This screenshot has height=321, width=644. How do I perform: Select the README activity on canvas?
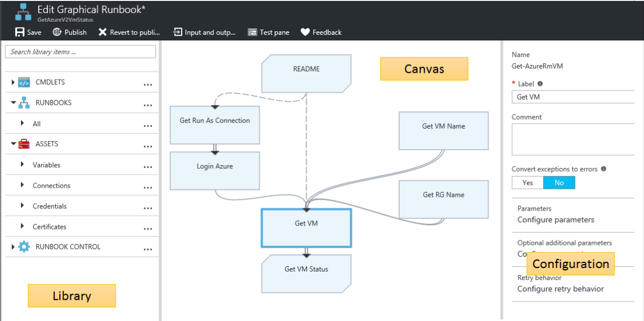pyautogui.click(x=306, y=73)
